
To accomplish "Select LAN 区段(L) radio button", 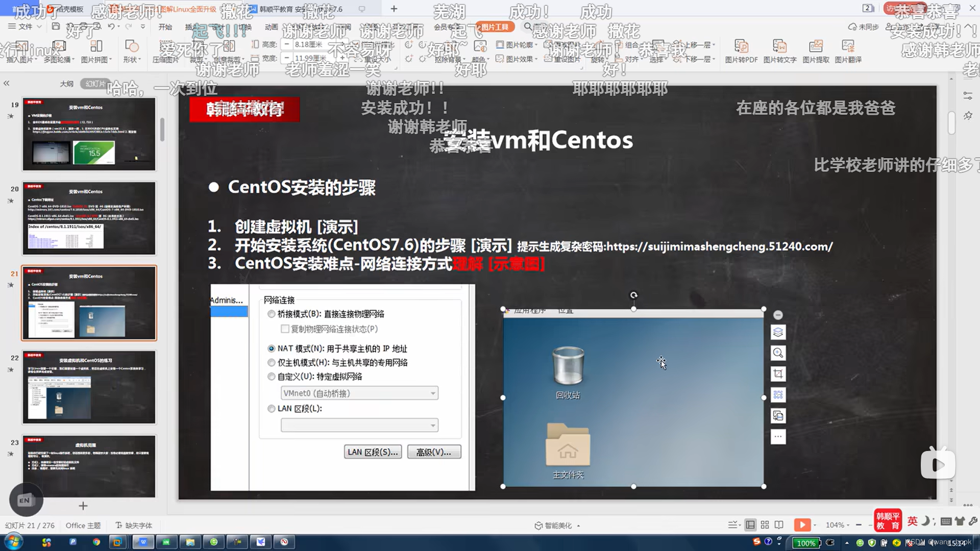I will click(x=272, y=409).
